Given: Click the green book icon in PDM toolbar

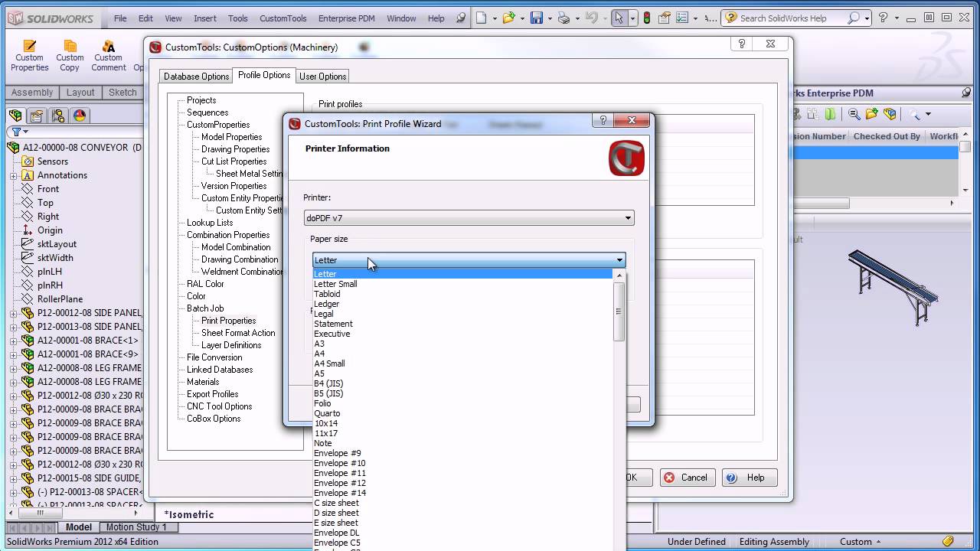Looking at the screenshot, I should pos(831,115).
